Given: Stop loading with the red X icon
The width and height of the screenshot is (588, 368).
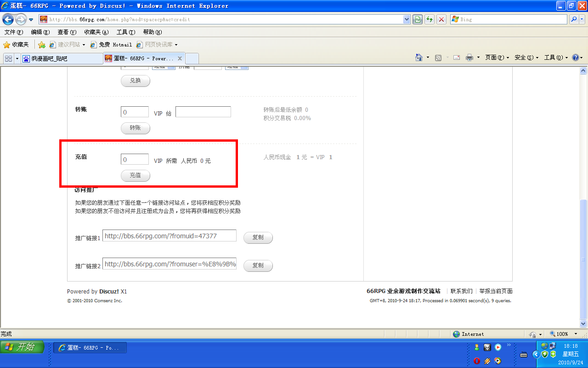Looking at the screenshot, I should coord(441,19).
